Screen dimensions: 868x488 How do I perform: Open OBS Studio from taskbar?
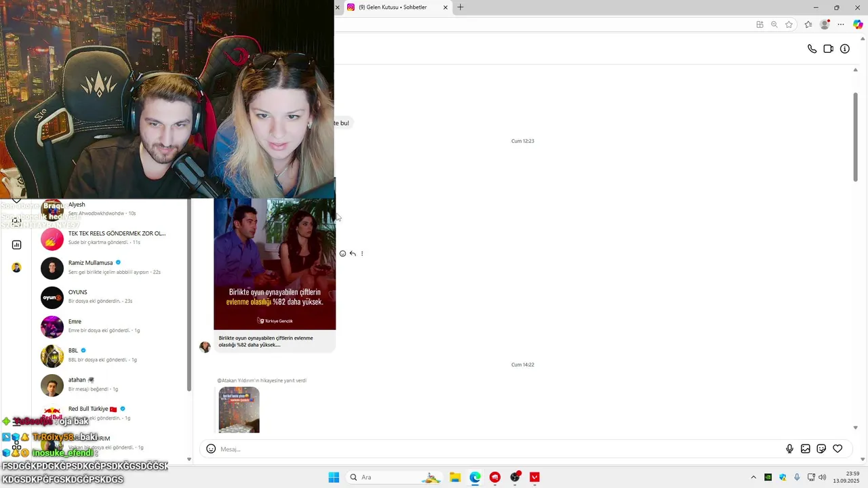click(515, 477)
